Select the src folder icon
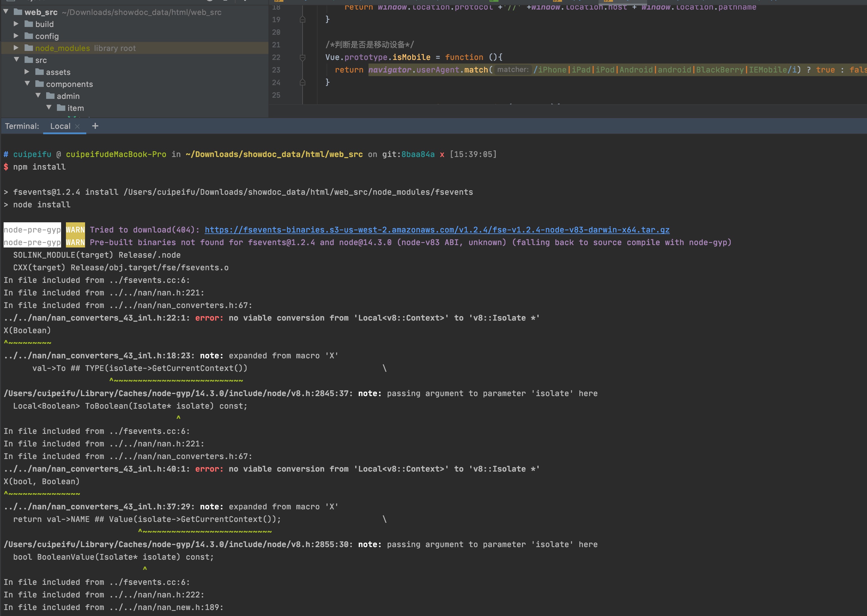This screenshot has height=616, width=867. click(29, 60)
